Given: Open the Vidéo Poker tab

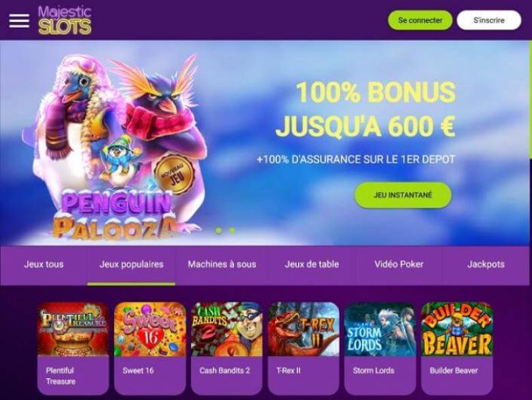Looking at the screenshot, I should tap(399, 265).
